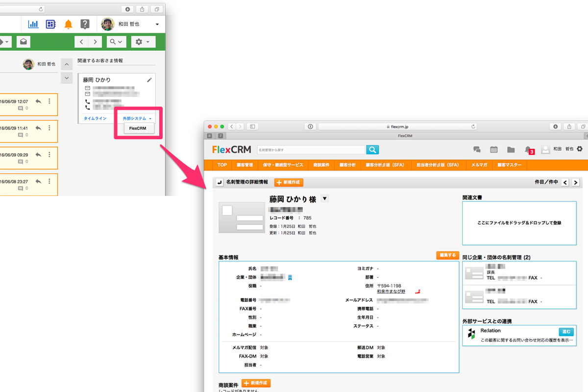
Task: Open more options for the 09:29 message
Action: [49, 154]
